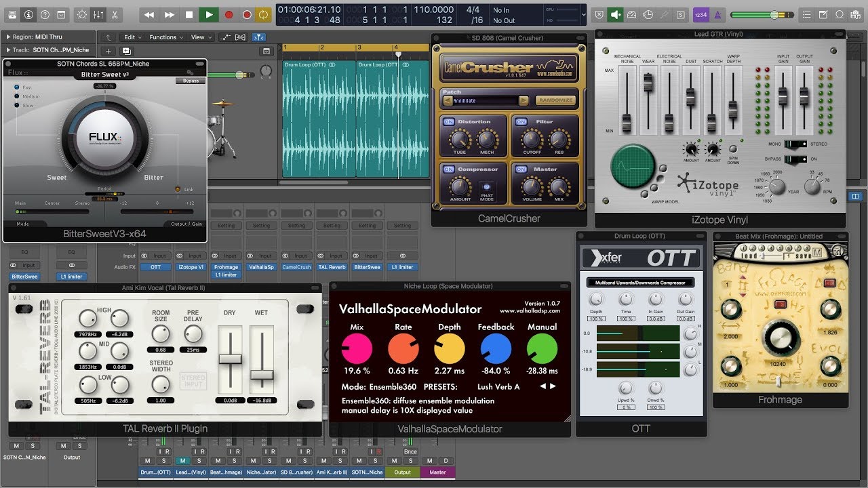Open the LCD display mode dropdown arrow
The width and height of the screenshot is (868, 488).
[x=585, y=14]
